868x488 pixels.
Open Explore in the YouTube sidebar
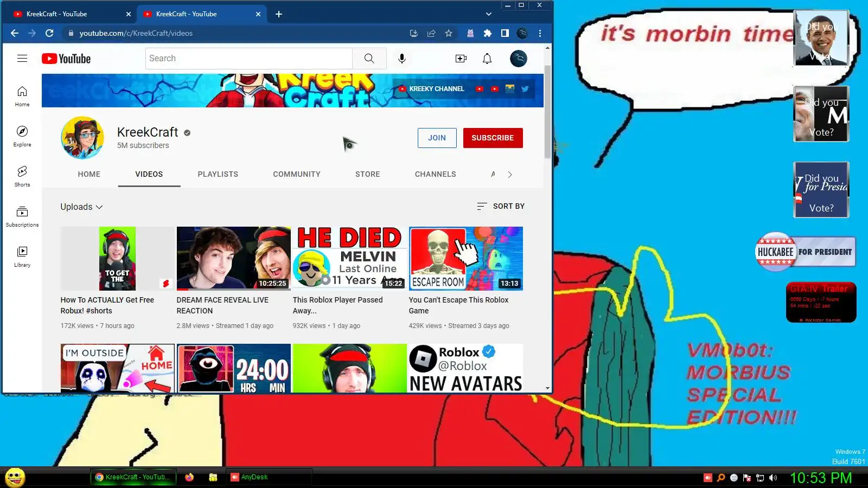point(22,136)
